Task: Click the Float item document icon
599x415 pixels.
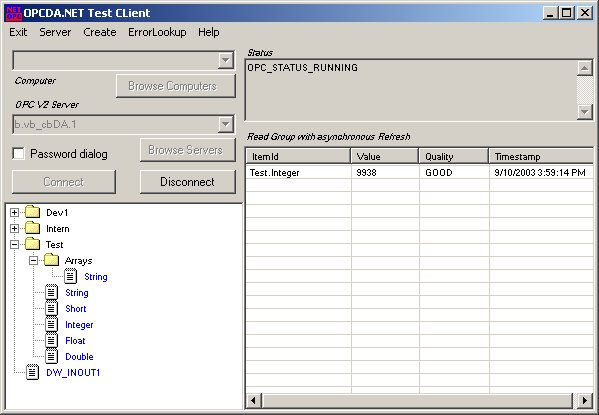Action: [x=52, y=340]
